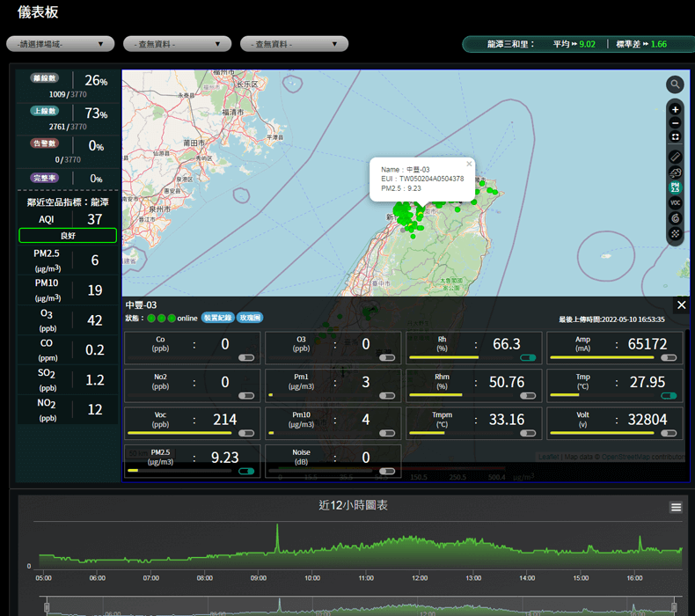Click the O3 value 42 in sidebar
Viewport: 695px width, 616px height.
(x=95, y=320)
